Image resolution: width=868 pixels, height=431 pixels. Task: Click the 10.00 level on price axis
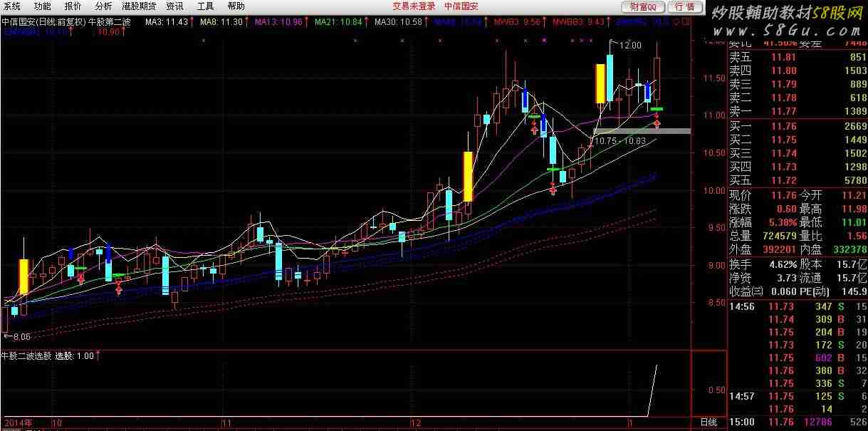[713, 190]
